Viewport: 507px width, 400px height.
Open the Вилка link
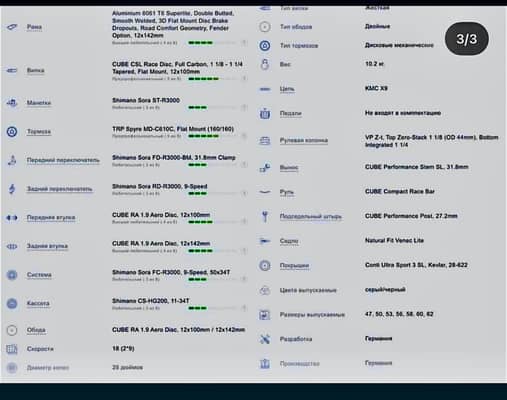pos(35,70)
